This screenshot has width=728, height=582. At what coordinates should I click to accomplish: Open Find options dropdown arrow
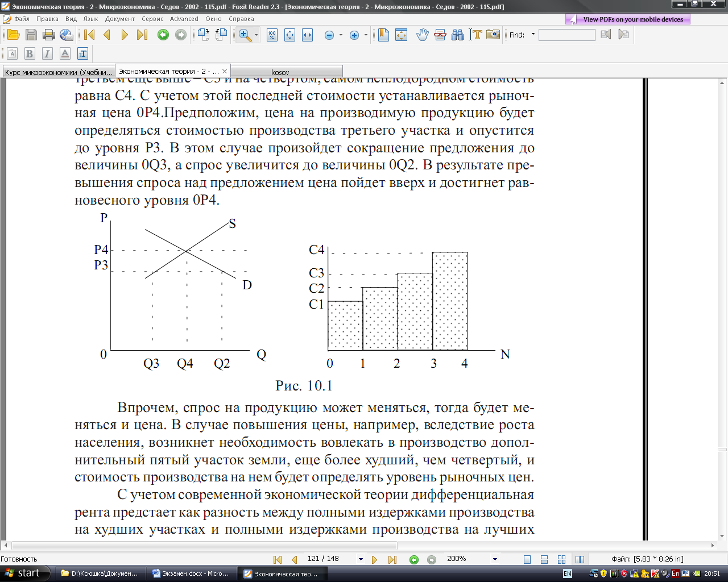coord(533,35)
